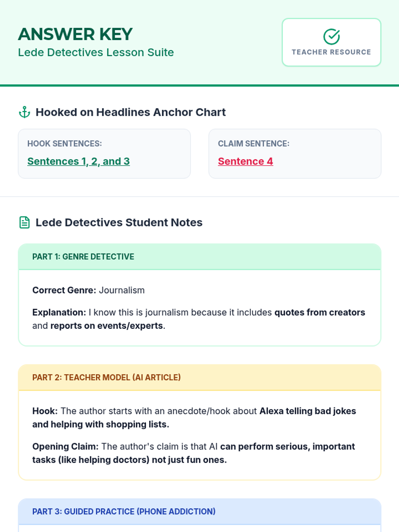Open the "Sentences 1, 2, and 3" link
Viewport: 399px width, 532px height.
pyautogui.click(x=78, y=161)
